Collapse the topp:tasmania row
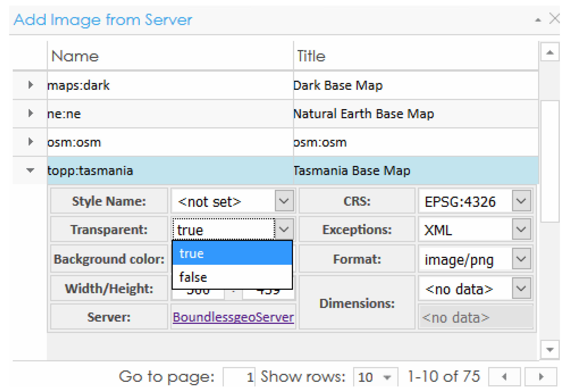 coord(30,170)
